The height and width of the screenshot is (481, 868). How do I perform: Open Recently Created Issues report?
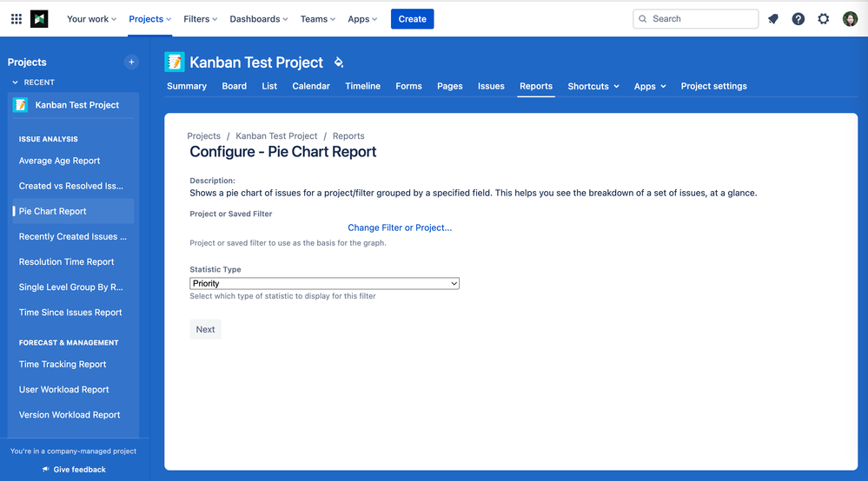[x=72, y=237]
